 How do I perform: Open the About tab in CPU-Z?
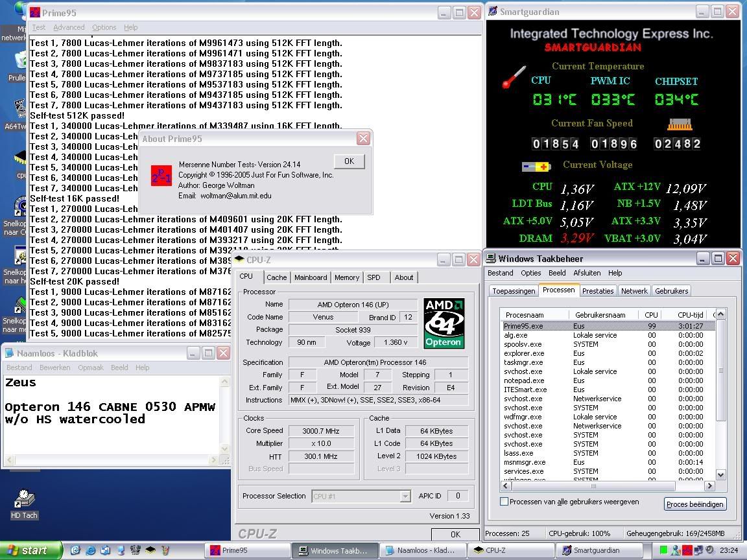coord(404,277)
